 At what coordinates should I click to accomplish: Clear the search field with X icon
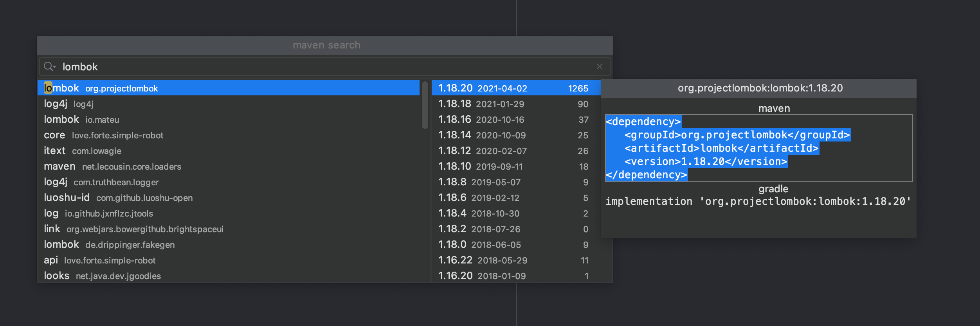coord(599,66)
